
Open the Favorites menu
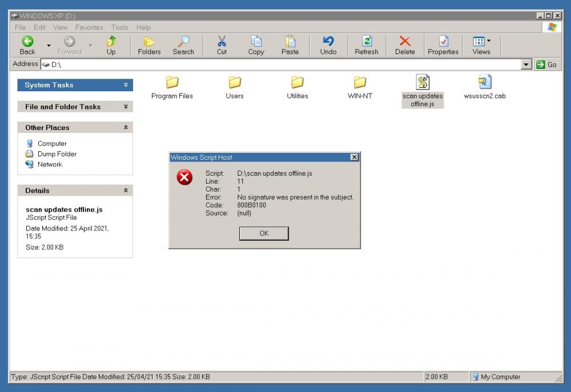[x=89, y=27]
